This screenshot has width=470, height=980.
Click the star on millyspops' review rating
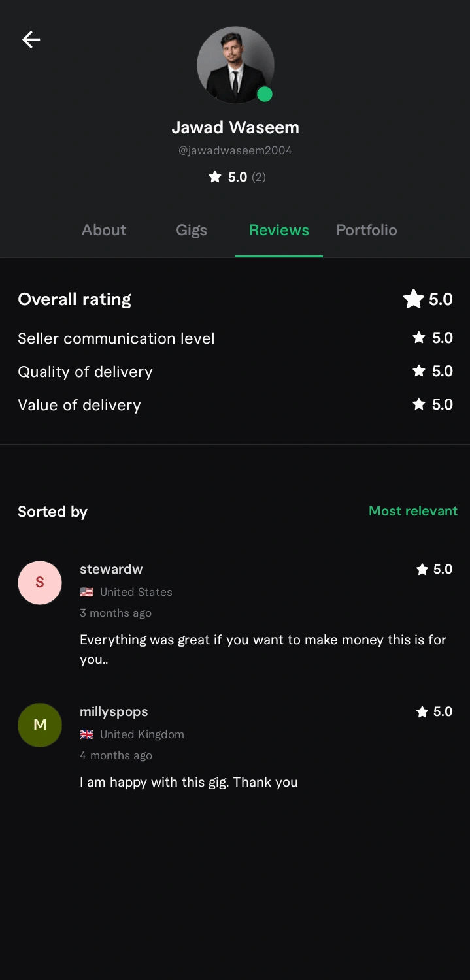point(422,712)
